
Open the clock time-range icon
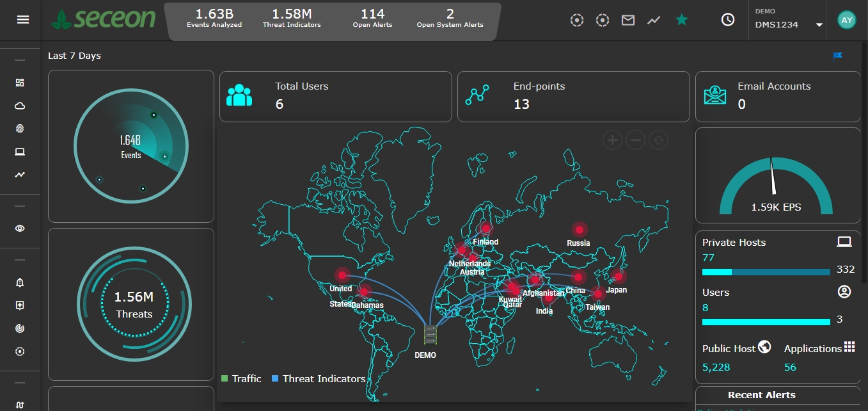coord(728,20)
